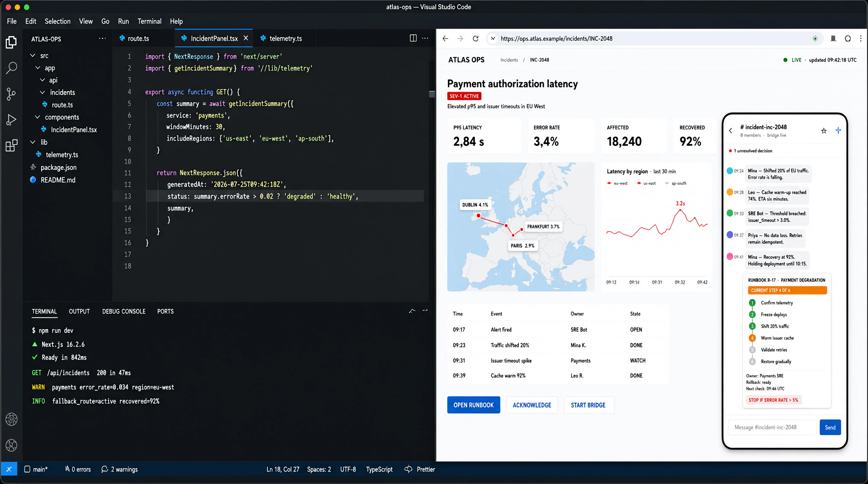The height and width of the screenshot is (484, 868).
Task: Click the terminal panel more actions icon
Action: pos(425,311)
